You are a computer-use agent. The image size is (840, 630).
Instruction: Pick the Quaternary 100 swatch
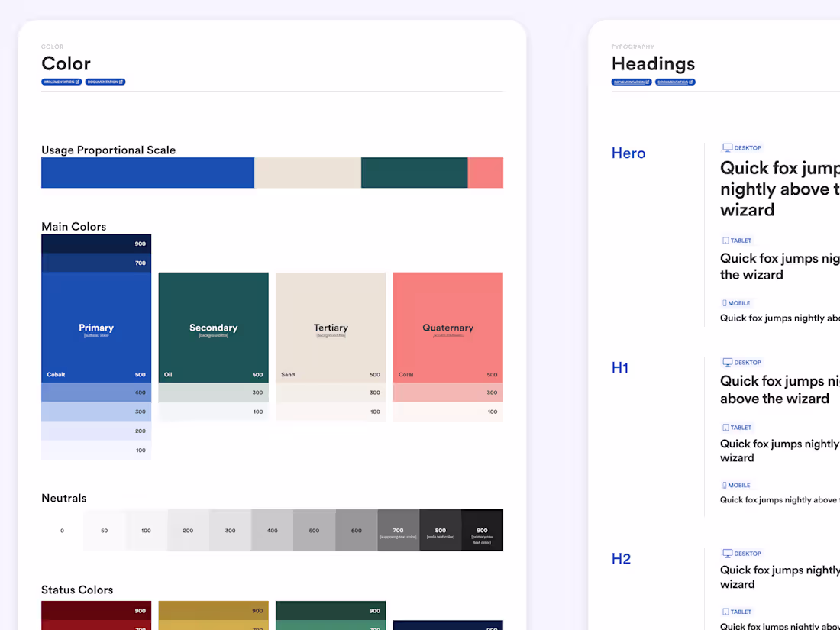[x=447, y=412]
